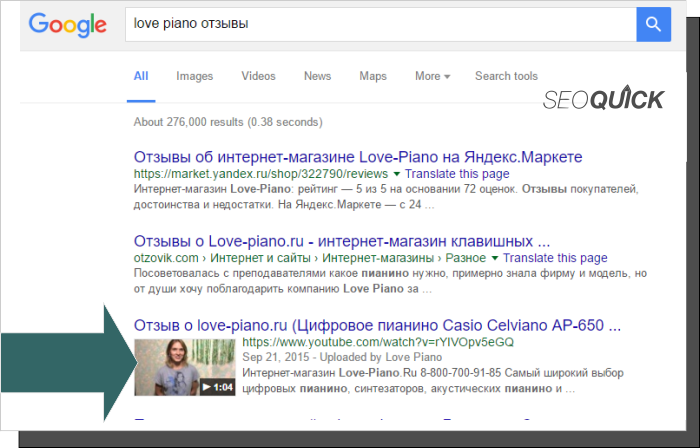Switch to the Videos tab
Screen dimensions: 700x448
coord(258,76)
